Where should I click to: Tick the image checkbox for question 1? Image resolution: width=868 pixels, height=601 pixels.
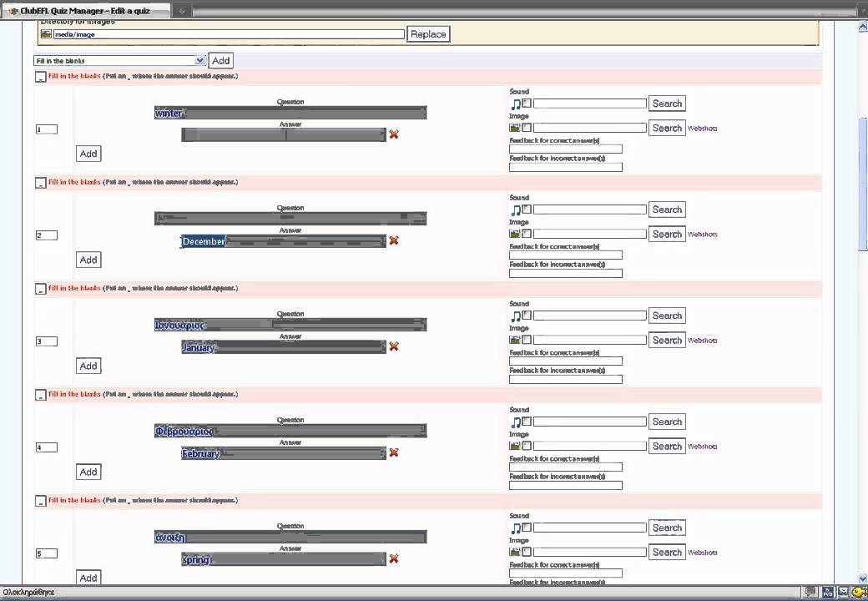tap(527, 128)
